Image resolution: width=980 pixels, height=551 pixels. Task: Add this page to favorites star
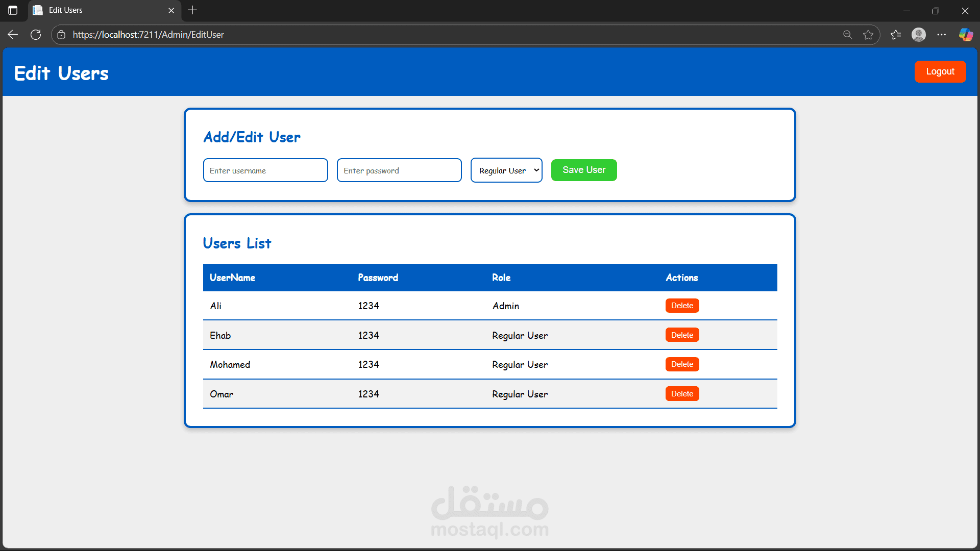pos(868,35)
